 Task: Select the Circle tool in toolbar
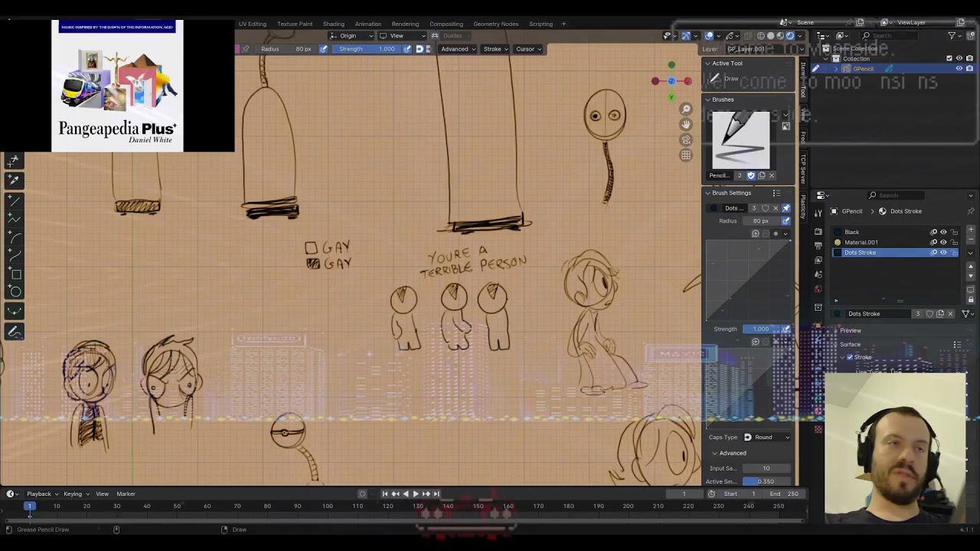click(14, 292)
